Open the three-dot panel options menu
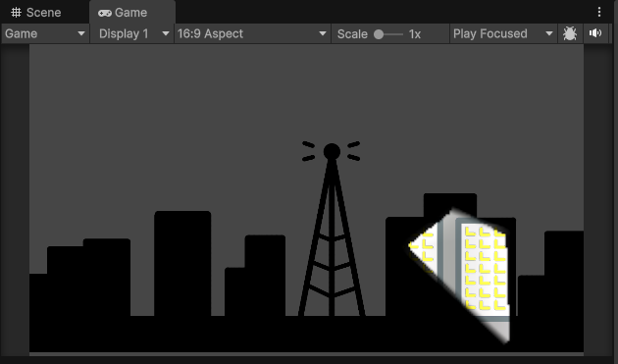This screenshot has width=618, height=364. 599,12
